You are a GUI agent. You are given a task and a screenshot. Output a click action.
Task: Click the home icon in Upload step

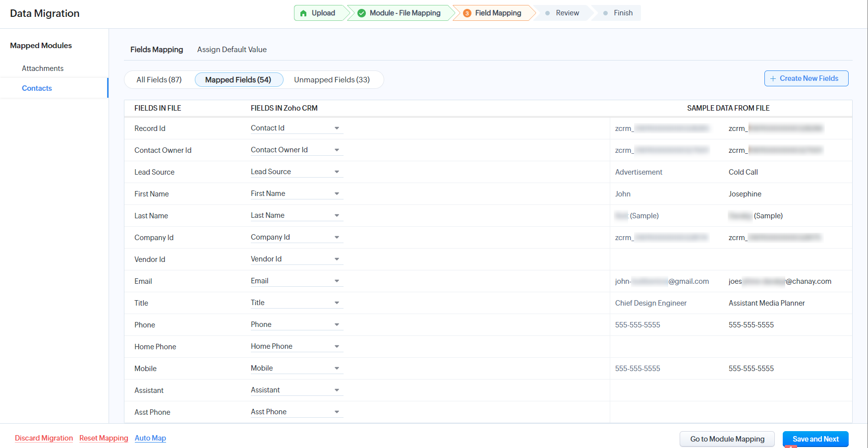303,13
